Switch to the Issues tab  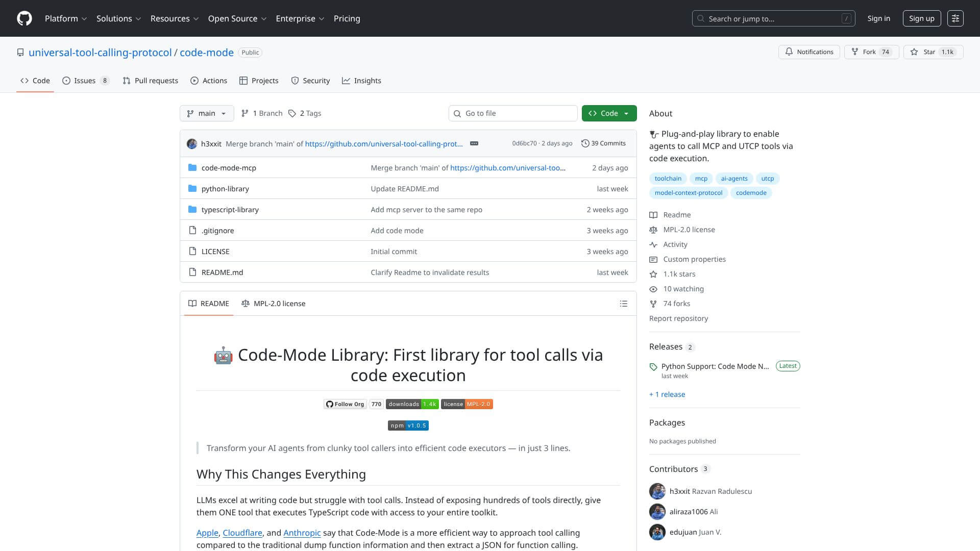[x=85, y=81]
